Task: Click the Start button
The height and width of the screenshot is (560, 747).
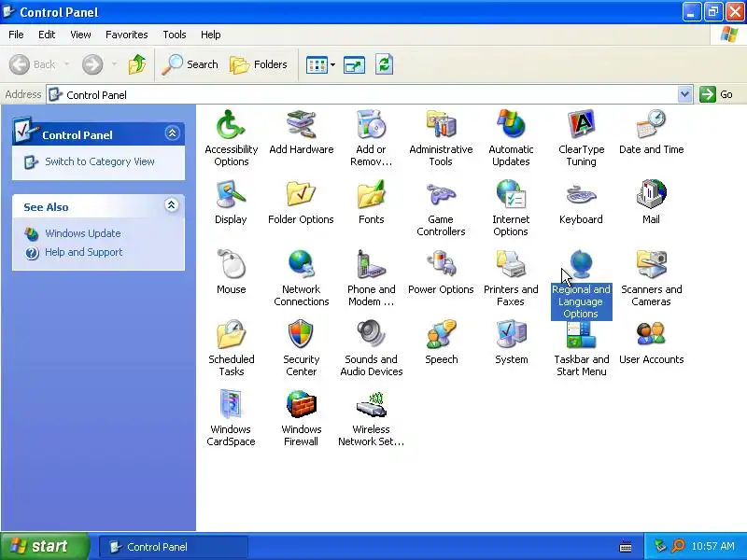Action: pyautogui.click(x=45, y=546)
